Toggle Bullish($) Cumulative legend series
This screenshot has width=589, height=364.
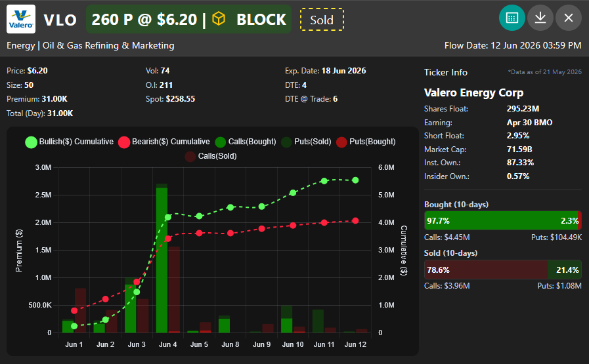tap(69, 142)
